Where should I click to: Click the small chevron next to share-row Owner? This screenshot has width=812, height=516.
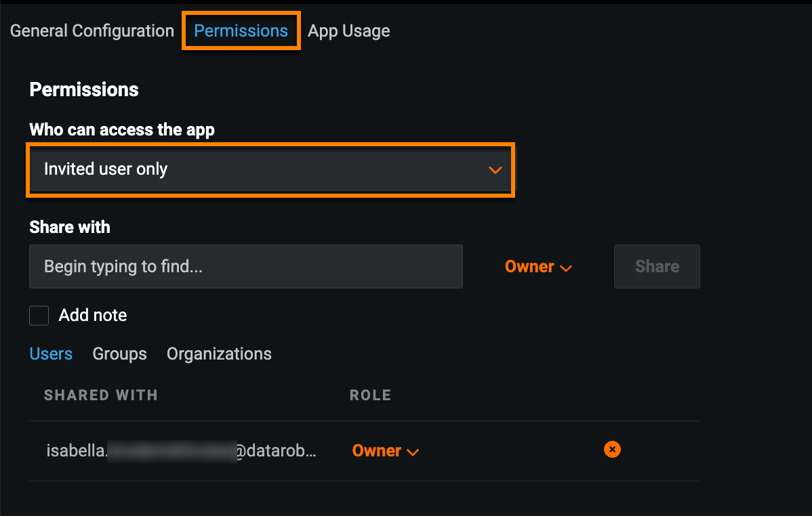(x=567, y=268)
